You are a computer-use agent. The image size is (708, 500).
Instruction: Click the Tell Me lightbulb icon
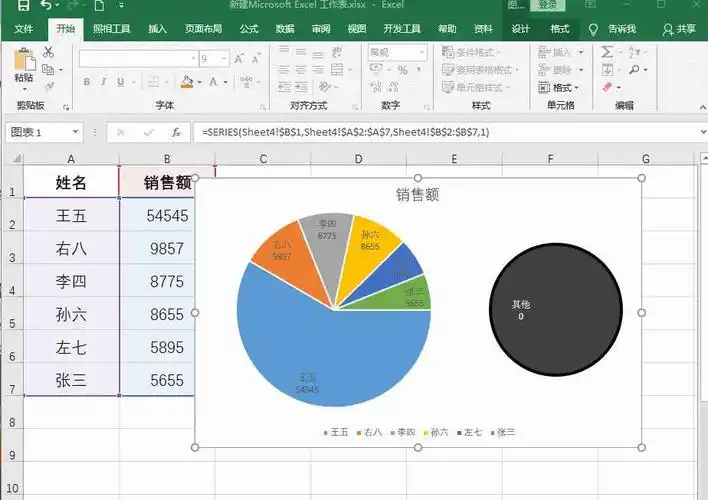point(593,30)
